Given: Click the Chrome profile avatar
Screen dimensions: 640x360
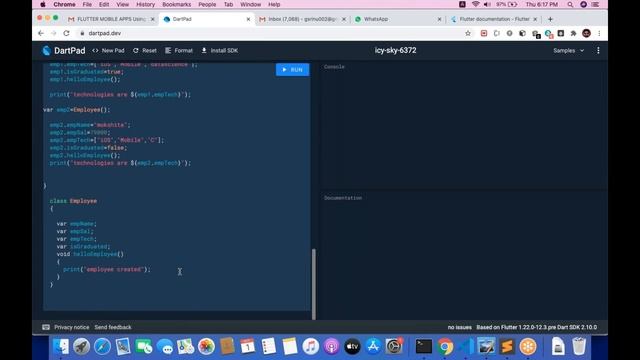Looking at the screenshot, I should (x=586, y=33).
